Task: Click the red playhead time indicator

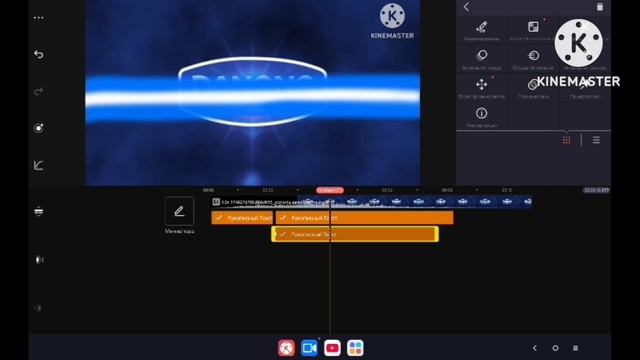Action: point(330,190)
